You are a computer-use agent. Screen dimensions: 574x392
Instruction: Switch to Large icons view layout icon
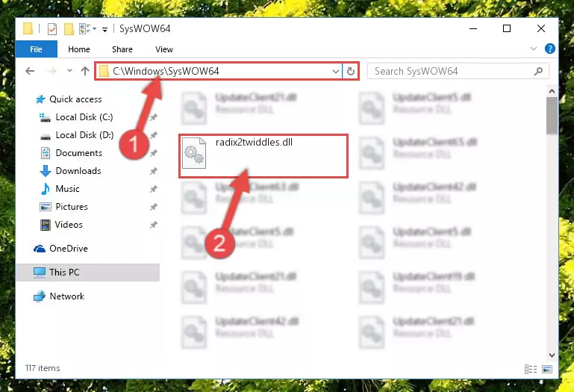coord(547,370)
